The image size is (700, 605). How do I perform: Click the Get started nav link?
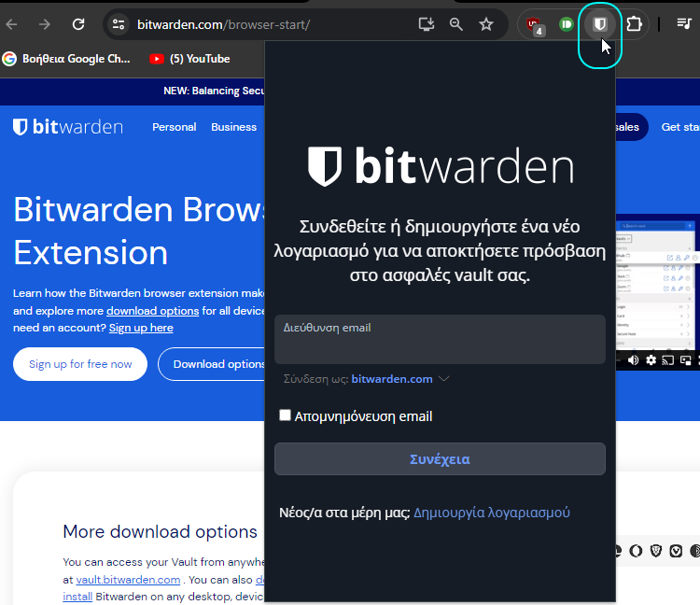tap(680, 127)
